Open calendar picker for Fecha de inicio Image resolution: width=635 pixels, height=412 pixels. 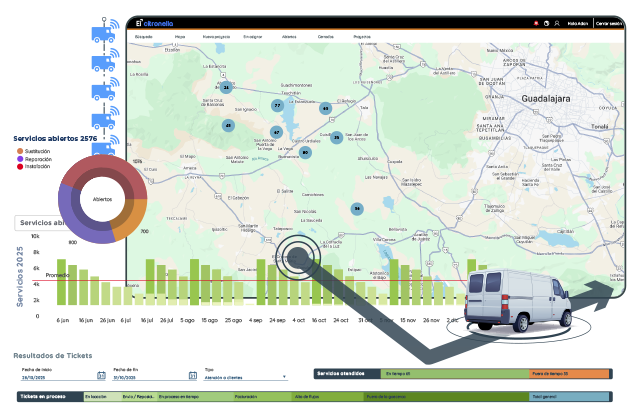tap(101, 376)
